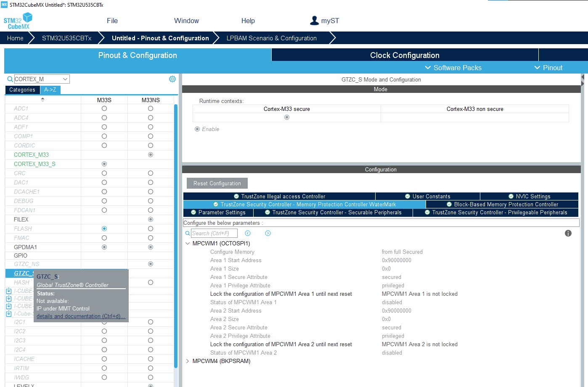This screenshot has height=387, width=588.
Task: Open the Window menu
Action: pyautogui.click(x=186, y=21)
